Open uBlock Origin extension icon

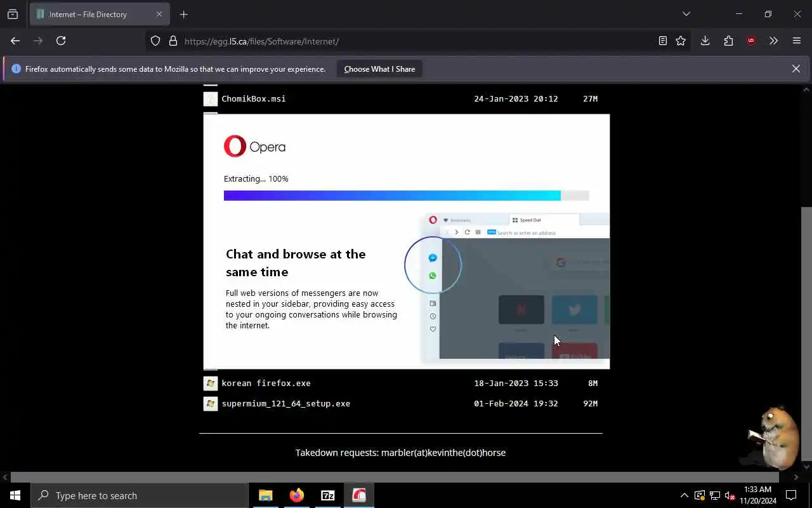tap(751, 41)
